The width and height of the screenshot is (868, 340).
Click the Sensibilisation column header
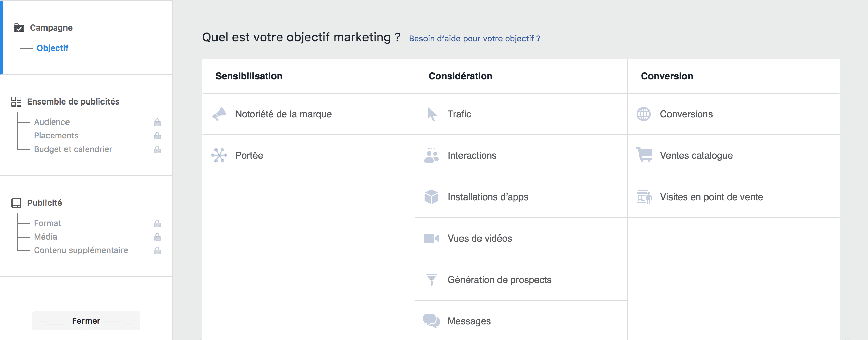[x=249, y=76]
